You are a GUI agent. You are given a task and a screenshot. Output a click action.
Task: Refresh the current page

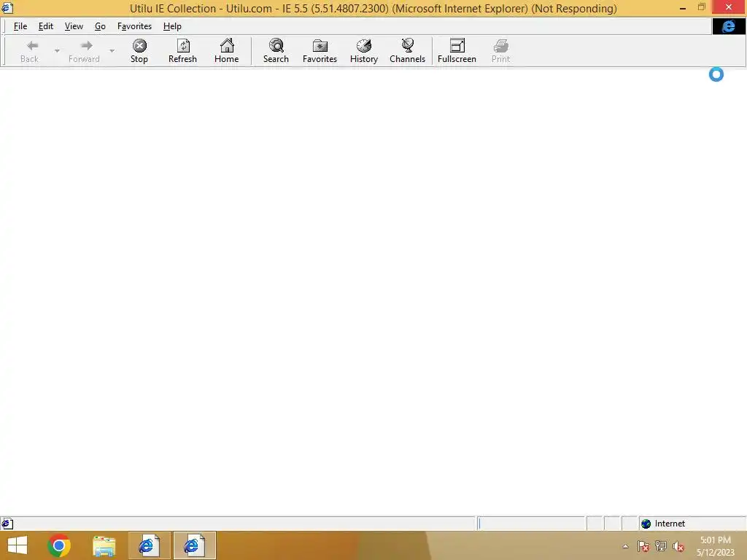click(182, 51)
